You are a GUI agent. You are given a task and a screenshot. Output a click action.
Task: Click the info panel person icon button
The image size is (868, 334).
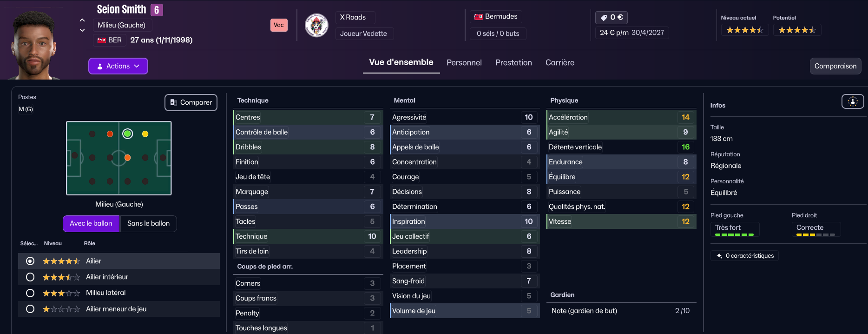[x=852, y=101]
